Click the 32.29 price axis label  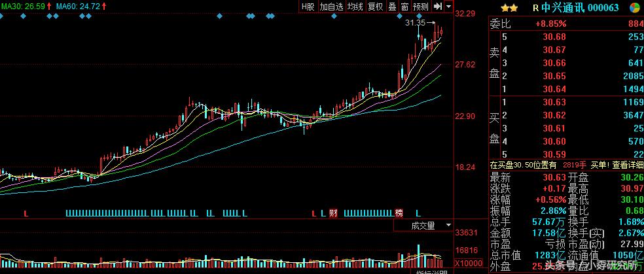465,14
